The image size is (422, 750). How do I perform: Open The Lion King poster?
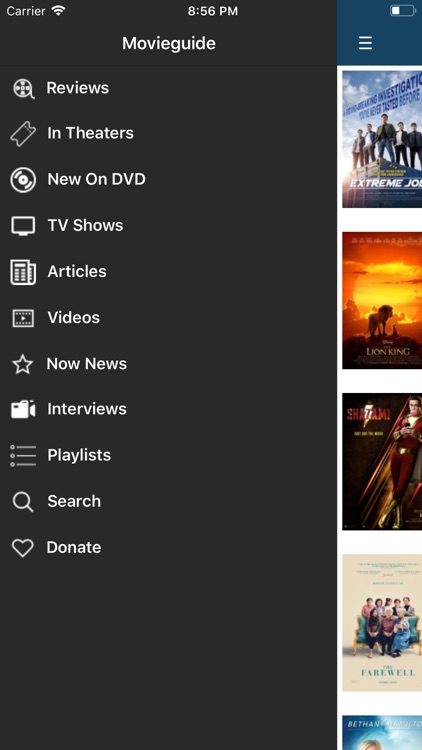click(x=382, y=300)
